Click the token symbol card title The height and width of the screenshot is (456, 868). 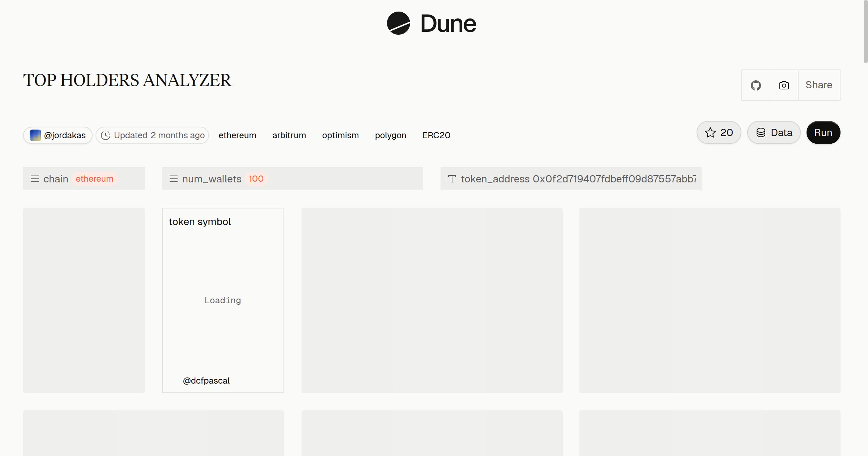pos(200,221)
